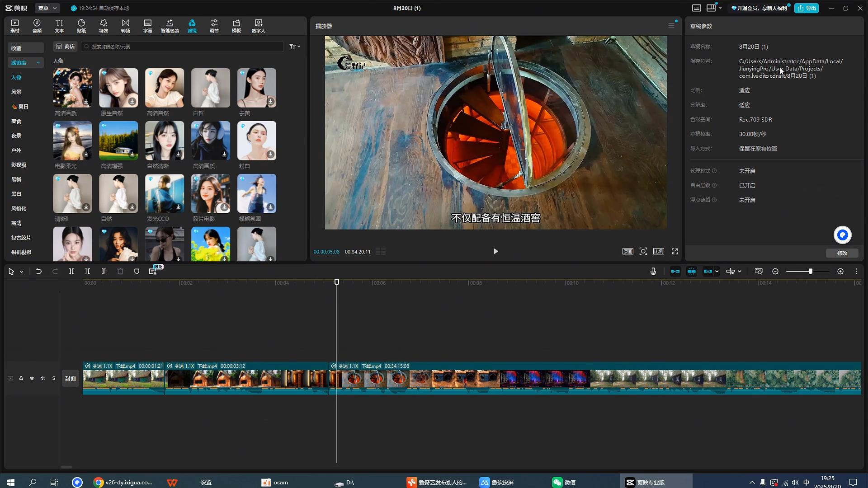Lock the main video track
The image size is (868, 488).
(x=21, y=379)
